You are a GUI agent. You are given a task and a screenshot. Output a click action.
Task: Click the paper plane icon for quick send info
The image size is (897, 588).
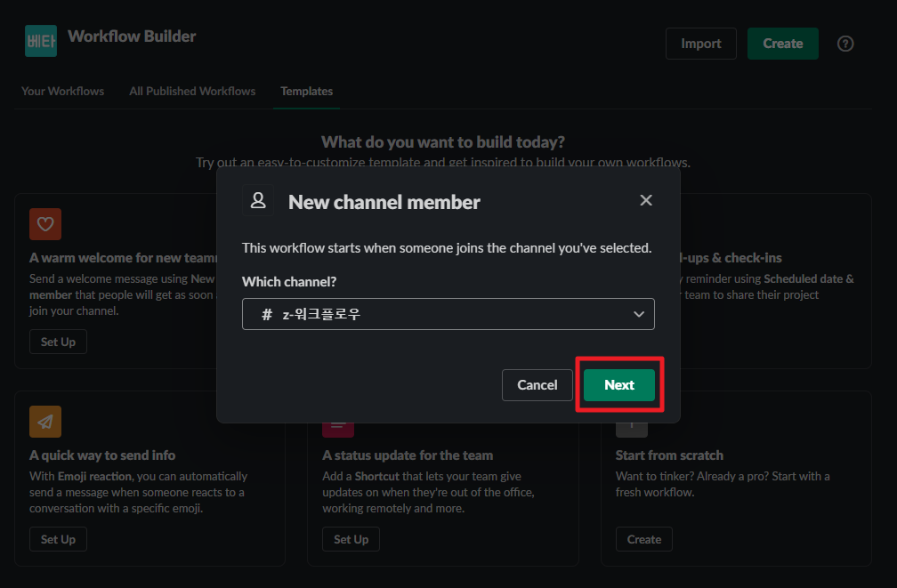coord(45,422)
